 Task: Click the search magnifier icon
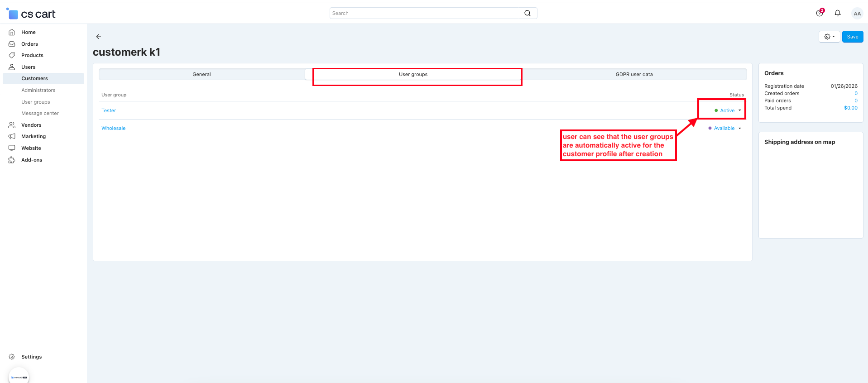[x=528, y=13]
